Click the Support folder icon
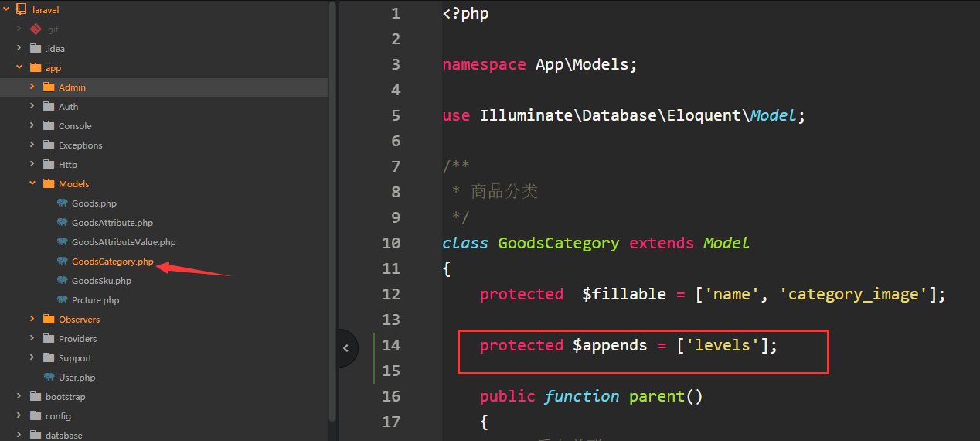Image resolution: width=980 pixels, height=441 pixels. pyautogui.click(x=49, y=358)
